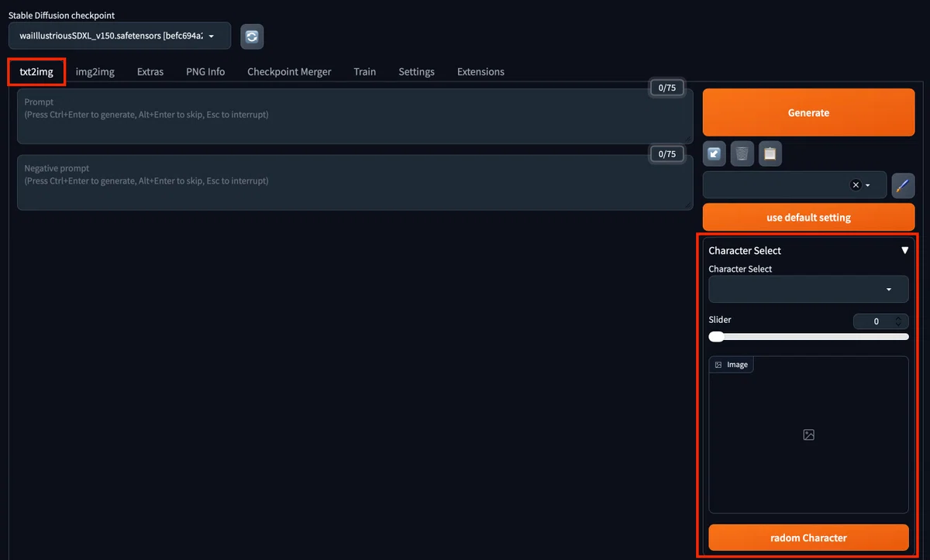Open the Character Select dropdown
The height and width of the screenshot is (560, 930).
coord(808,289)
